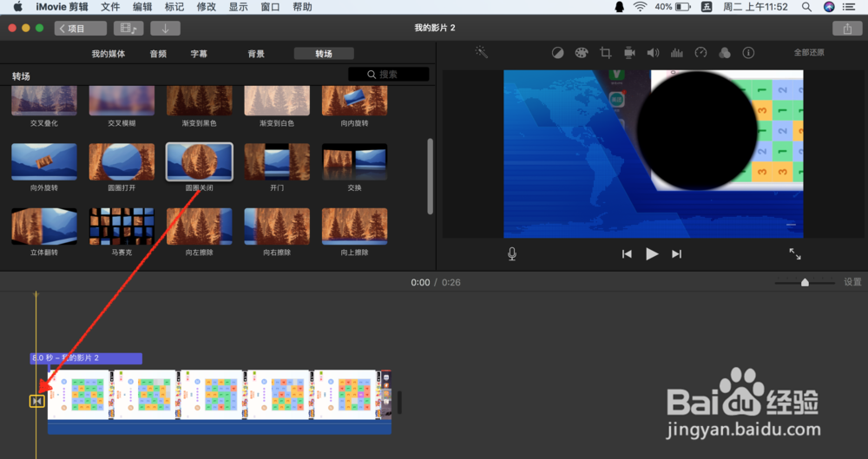Open the color balance tool

tap(557, 53)
